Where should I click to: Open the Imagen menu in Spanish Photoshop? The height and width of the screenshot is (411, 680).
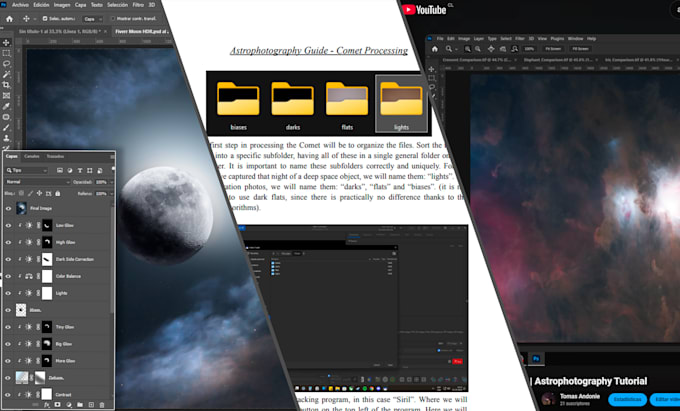62,5
